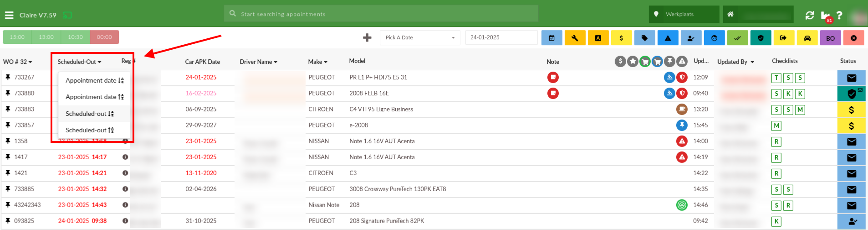
Task: Toggle the star filter in table header
Action: pyautogui.click(x=633, y=61)
